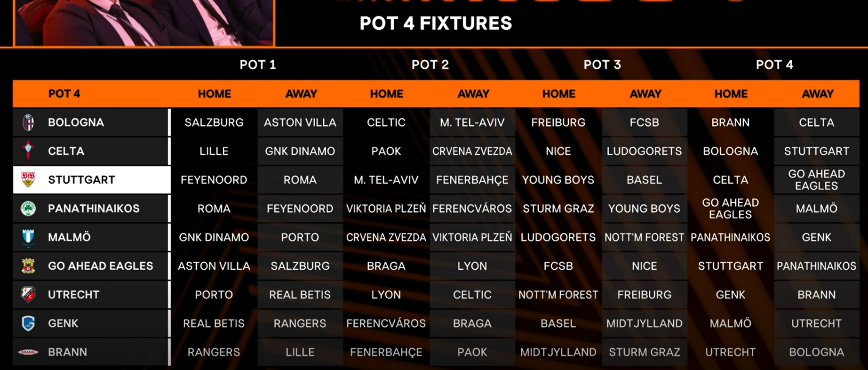
Task: Click the highlighted STUTTGART team row name
Action: (81, 180)
